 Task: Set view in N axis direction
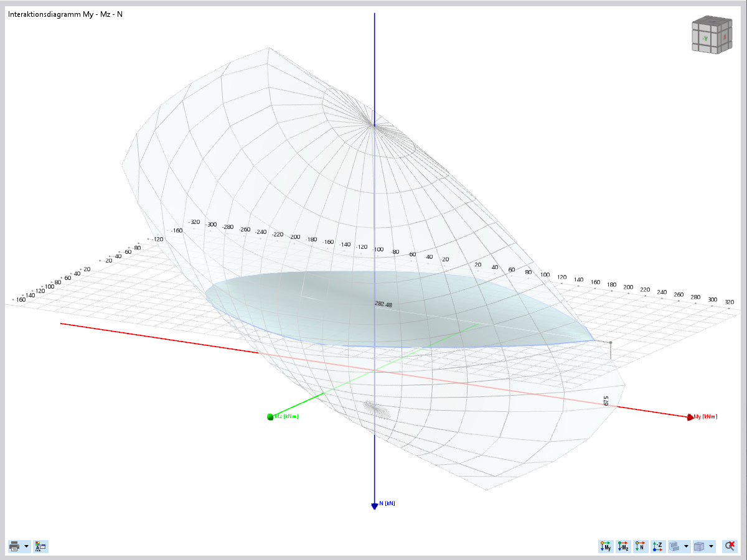640,546
